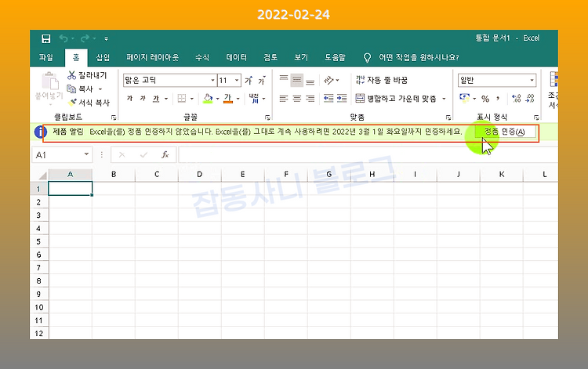The width and height of the screenshot is (588, 369).
Task: Click the Redo arrow icon
Action: 85,38
